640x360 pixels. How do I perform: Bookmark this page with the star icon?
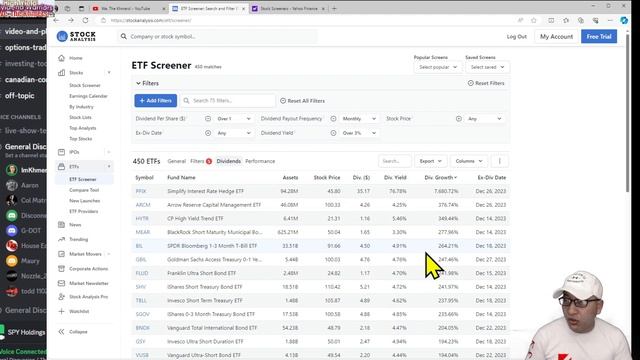pos(533,20)
